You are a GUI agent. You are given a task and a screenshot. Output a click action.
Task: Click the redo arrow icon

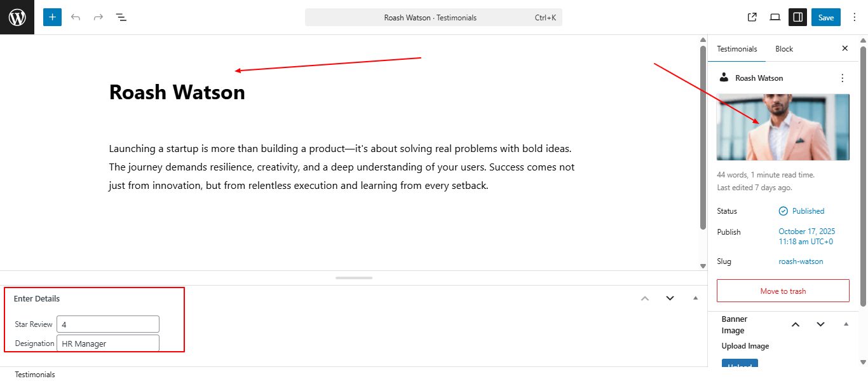[x=98, y=17]
